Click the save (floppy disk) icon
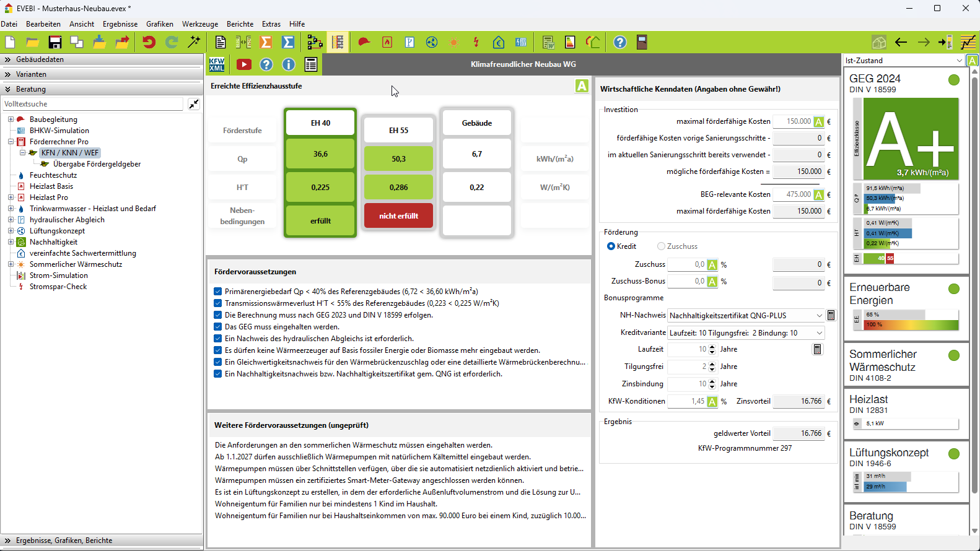980x551 pixels. pyautogui.click(x=55, y=42)
